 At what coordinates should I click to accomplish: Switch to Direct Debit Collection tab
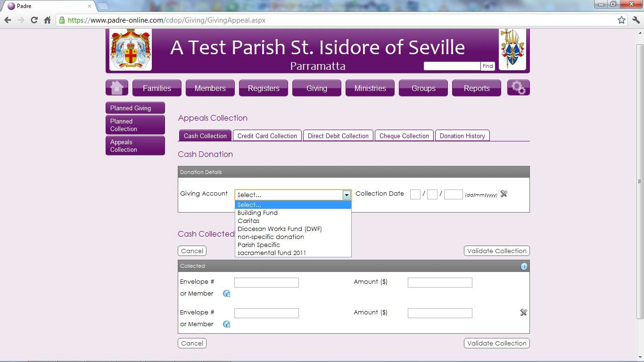[338, 136]
